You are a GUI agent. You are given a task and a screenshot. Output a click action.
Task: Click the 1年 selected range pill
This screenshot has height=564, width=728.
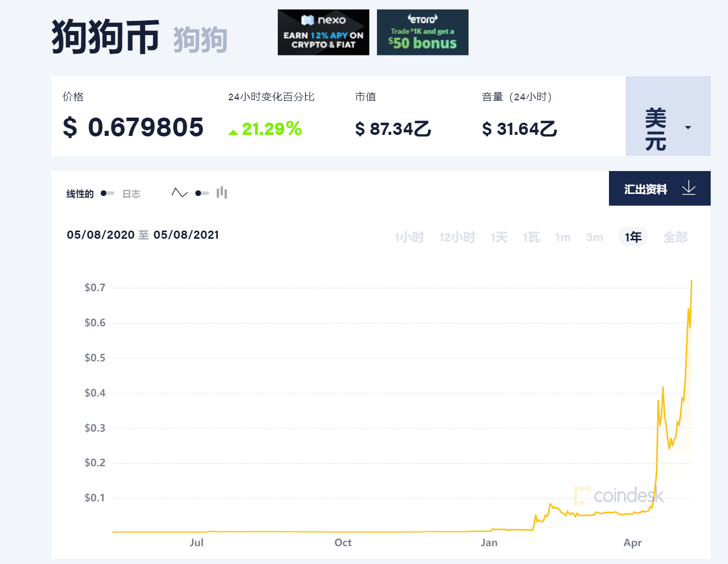(x=632, y=237)
